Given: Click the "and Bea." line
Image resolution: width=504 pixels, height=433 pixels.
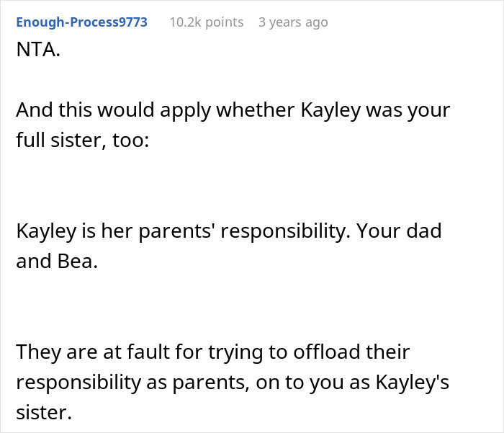Looking at the screenshot, I should [56, 261].
